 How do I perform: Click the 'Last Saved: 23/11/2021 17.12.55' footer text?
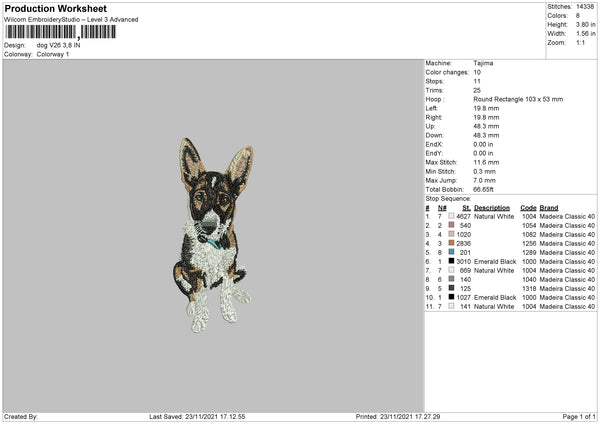point(197,417)
